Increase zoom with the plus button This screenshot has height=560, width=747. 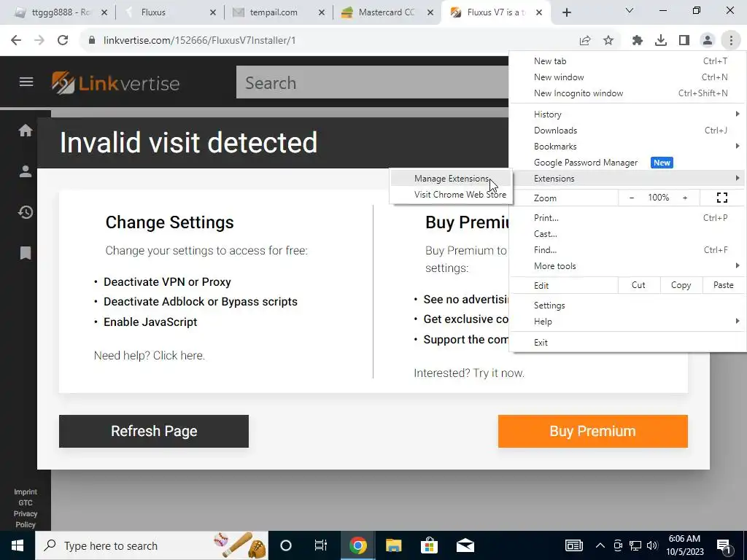[685, 198]
